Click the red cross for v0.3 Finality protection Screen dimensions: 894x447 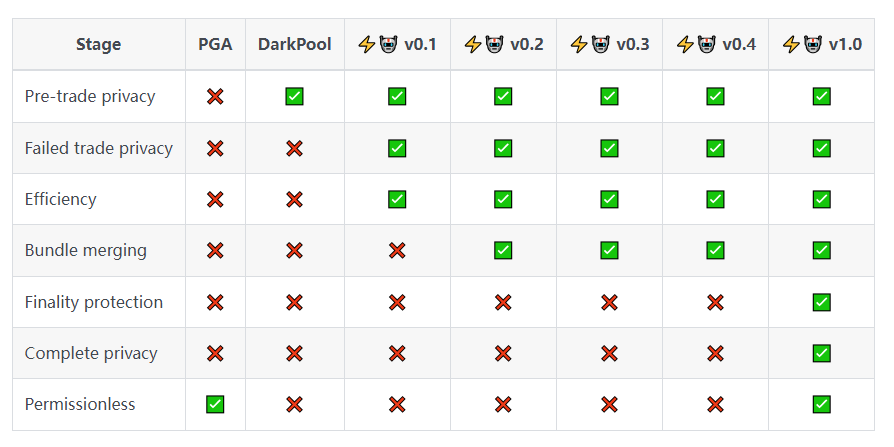[x=609, y=302]
